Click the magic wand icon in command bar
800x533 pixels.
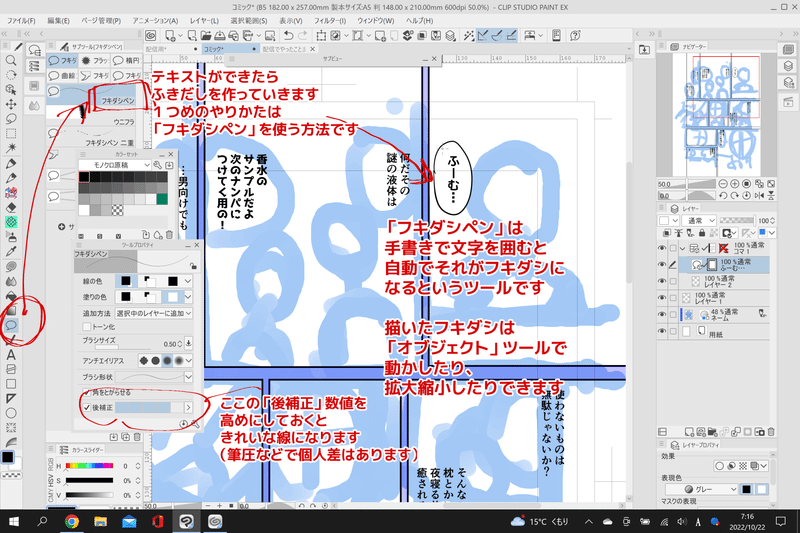point(468,35)
